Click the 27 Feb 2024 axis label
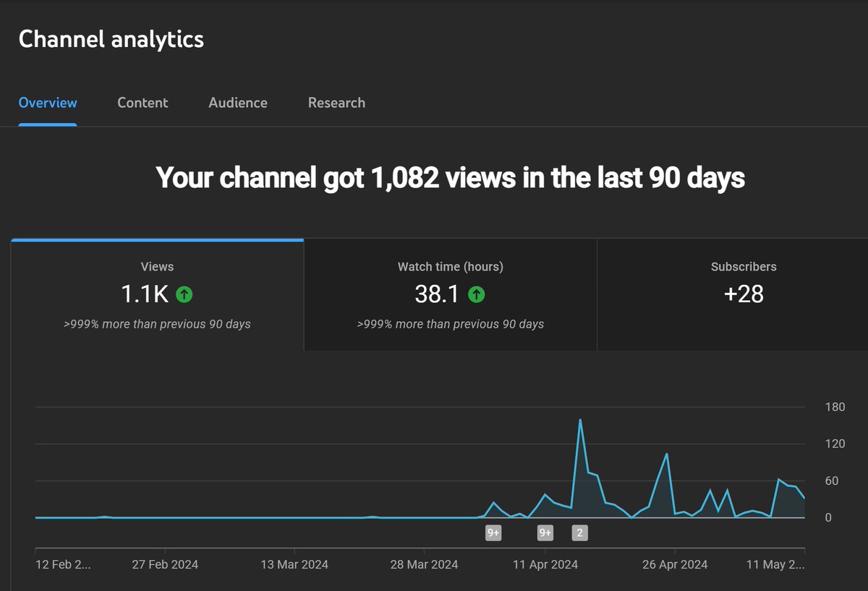Screen dimensions: 868x591 [x=165, y=564]
